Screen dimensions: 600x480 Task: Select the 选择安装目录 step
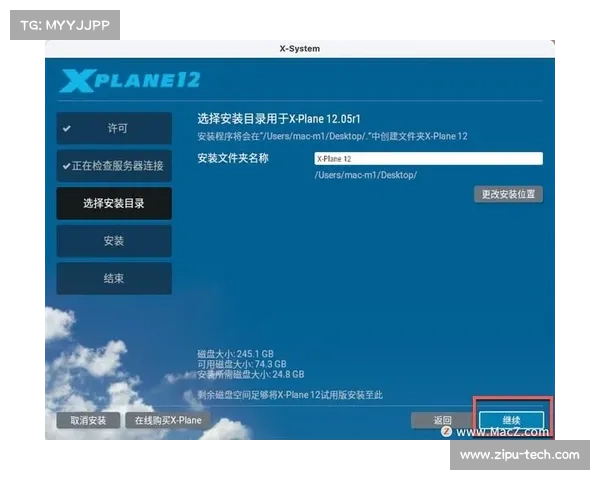(x=114, y=203)
